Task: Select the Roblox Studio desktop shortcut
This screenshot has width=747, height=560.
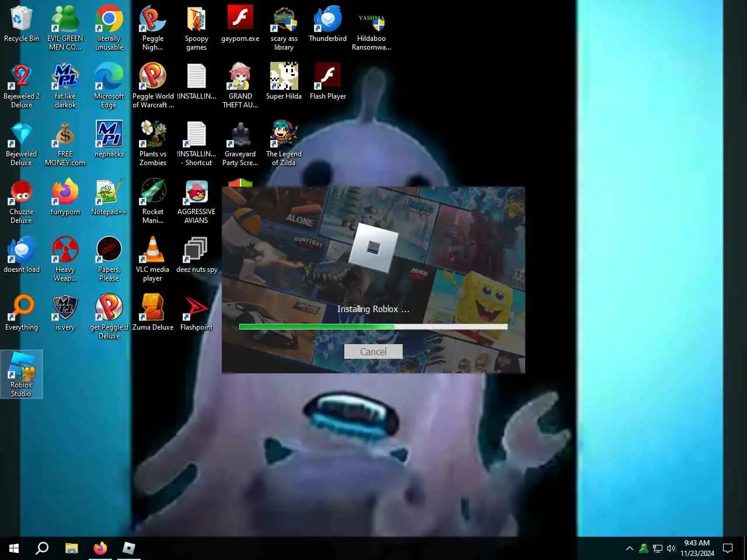Action: coord(22,374)
